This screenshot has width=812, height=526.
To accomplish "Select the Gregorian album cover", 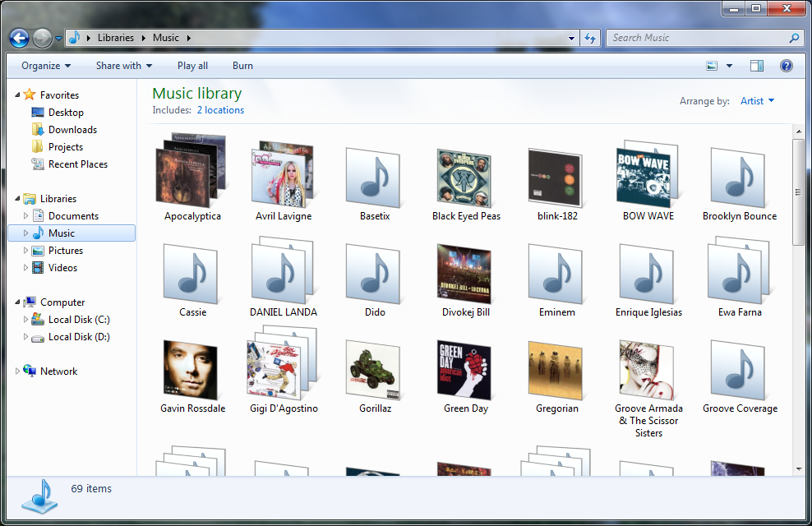I will point(556,370).
